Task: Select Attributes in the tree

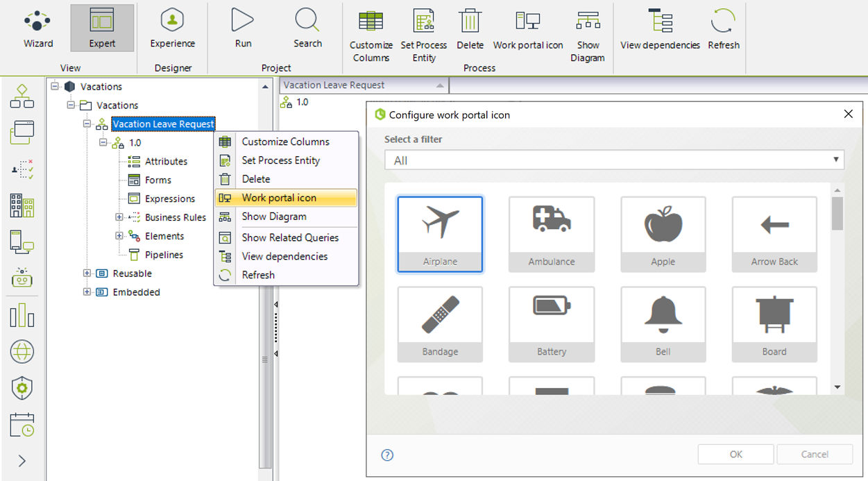Action: point(166,161)
